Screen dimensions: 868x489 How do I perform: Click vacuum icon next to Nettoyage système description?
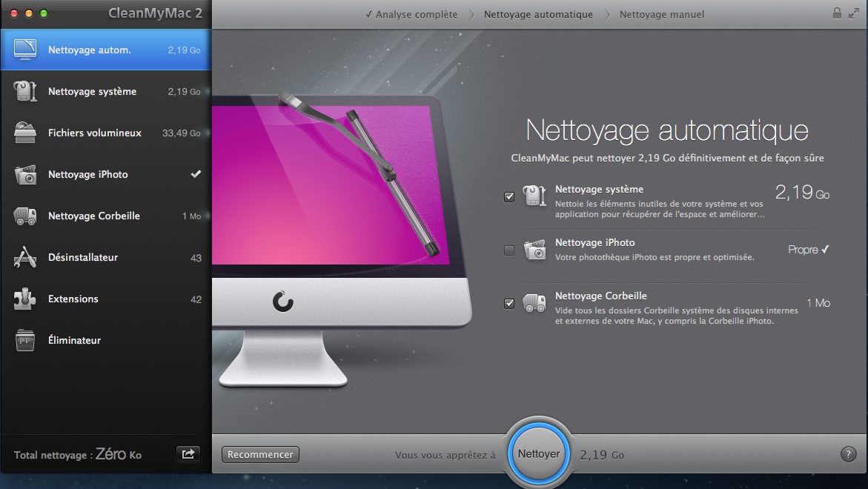pos(534,196)
